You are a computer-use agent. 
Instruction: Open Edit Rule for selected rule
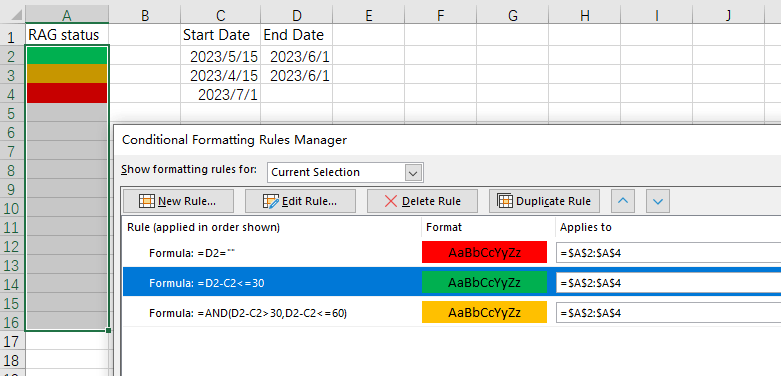click(300, 201)
